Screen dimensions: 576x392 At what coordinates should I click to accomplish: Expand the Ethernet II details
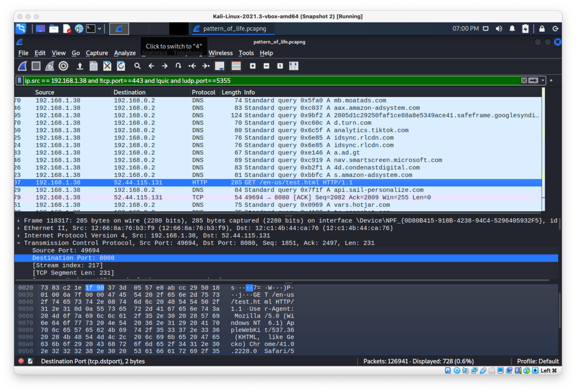tap(19, 228)
